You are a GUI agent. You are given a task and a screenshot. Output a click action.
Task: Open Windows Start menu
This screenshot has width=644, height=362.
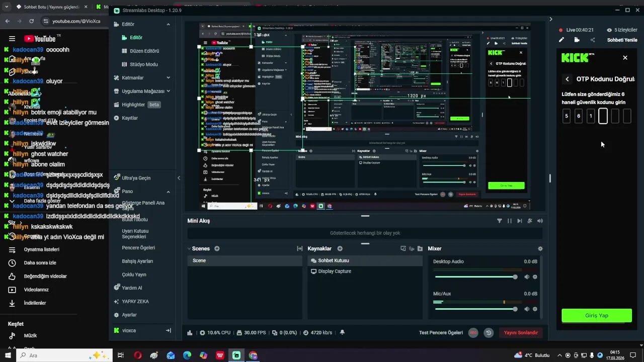(8, 355)
